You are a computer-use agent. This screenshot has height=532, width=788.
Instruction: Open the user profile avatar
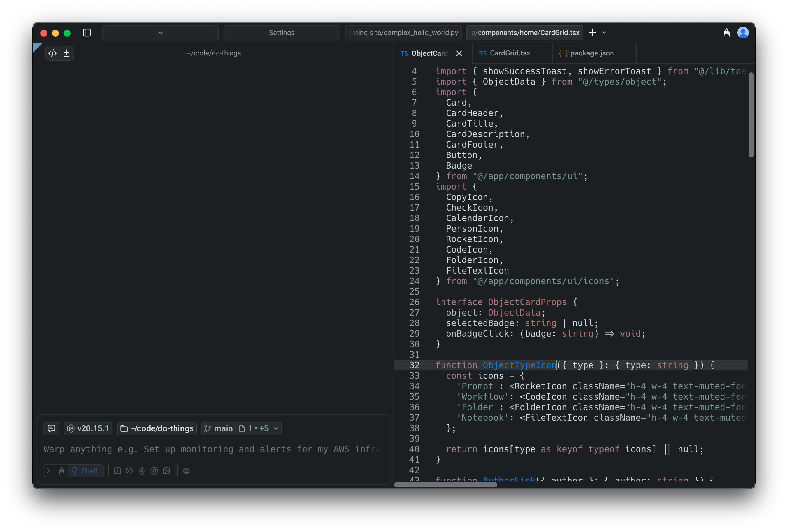742,33
